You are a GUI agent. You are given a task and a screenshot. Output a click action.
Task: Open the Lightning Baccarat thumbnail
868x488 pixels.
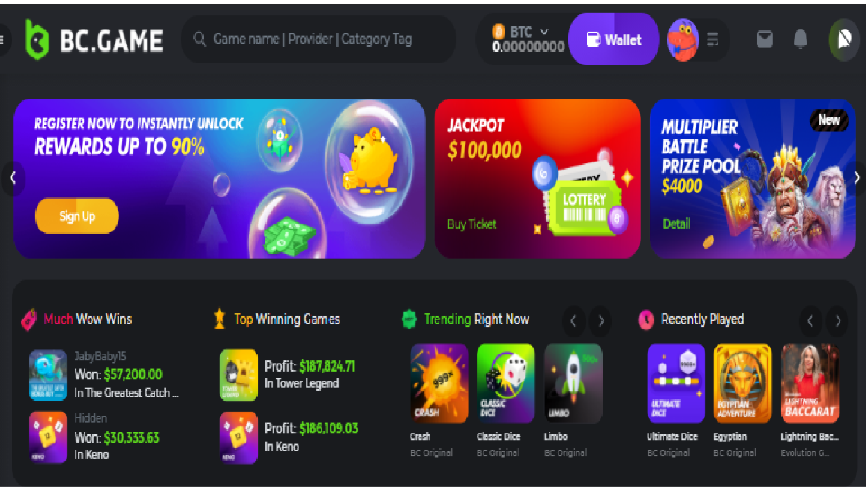(x=810, y=384)
